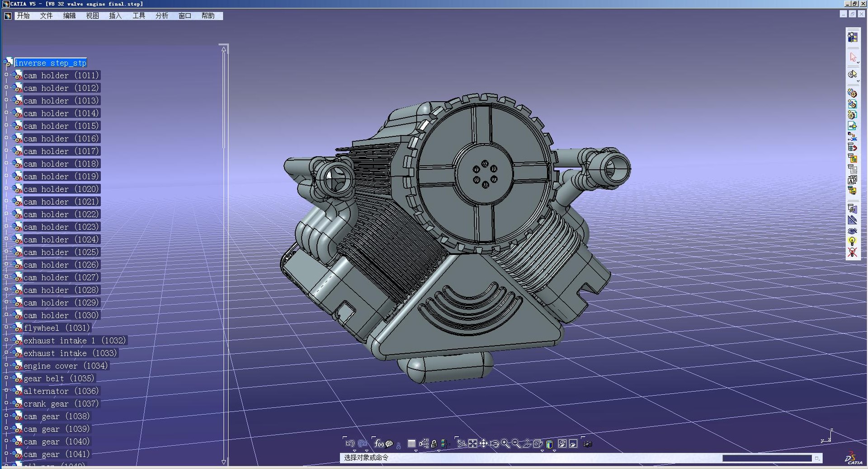Click the Graph Tree Reordering icon
Image resolution: width=868 pixels, height=469 pixels.
coord(853,147)
